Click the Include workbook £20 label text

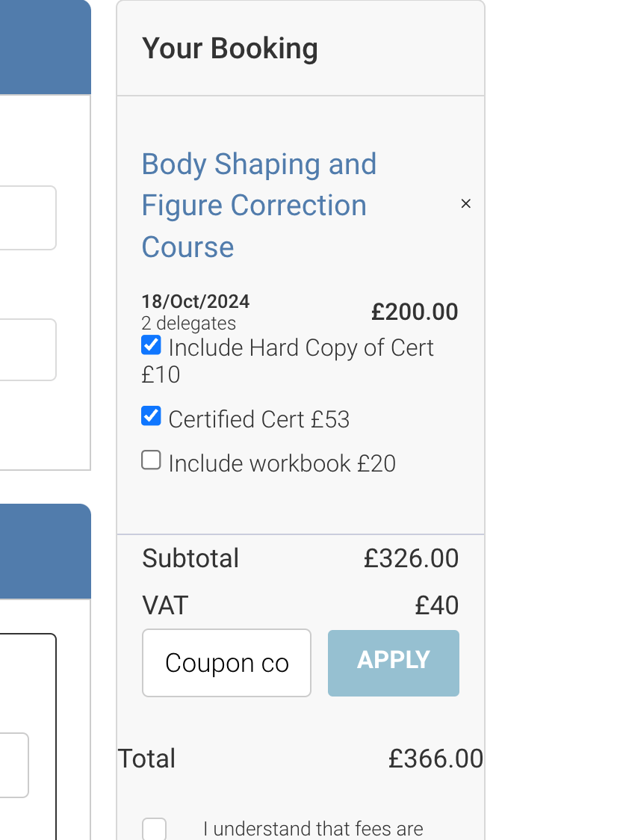point(282,463)
